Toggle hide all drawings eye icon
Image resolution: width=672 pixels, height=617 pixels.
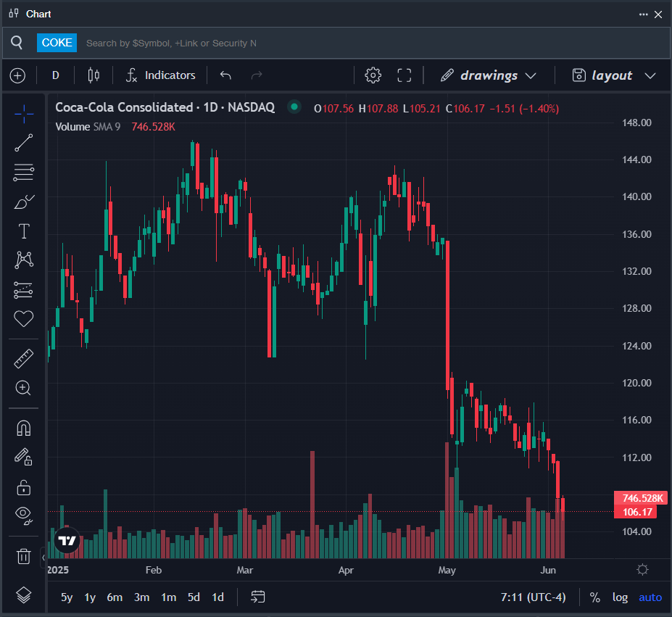(x=24, y=515)
